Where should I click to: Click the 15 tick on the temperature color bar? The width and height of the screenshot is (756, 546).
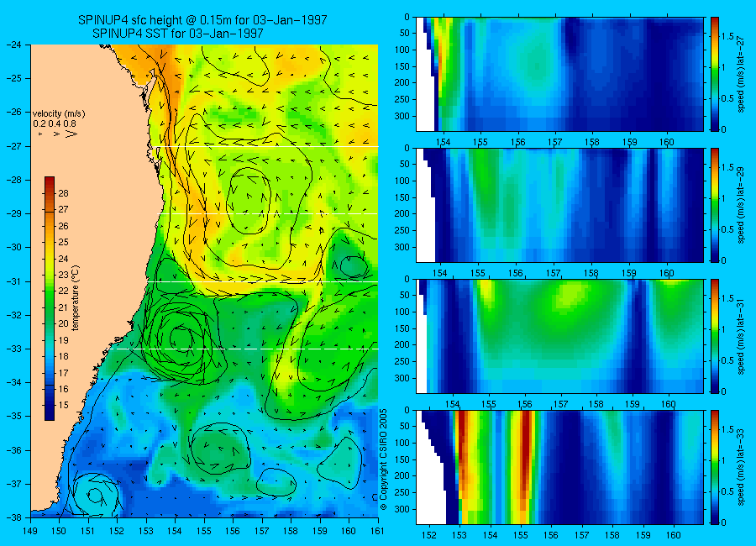63,405
